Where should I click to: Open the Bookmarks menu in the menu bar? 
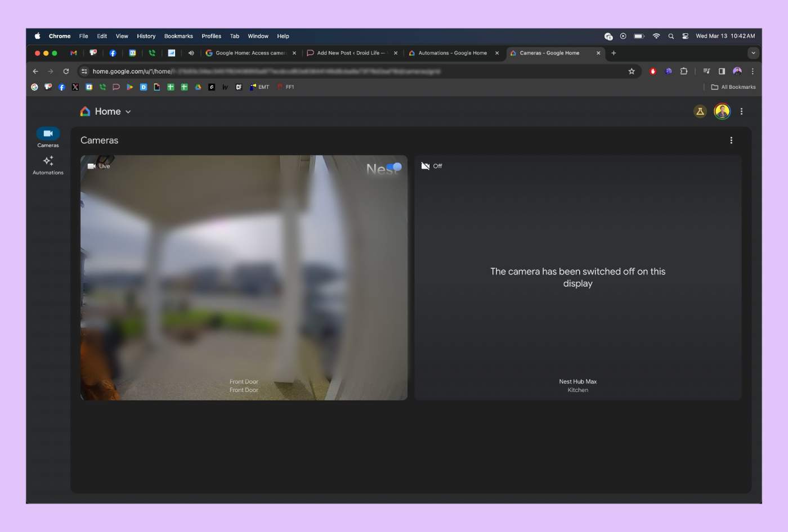178,36
